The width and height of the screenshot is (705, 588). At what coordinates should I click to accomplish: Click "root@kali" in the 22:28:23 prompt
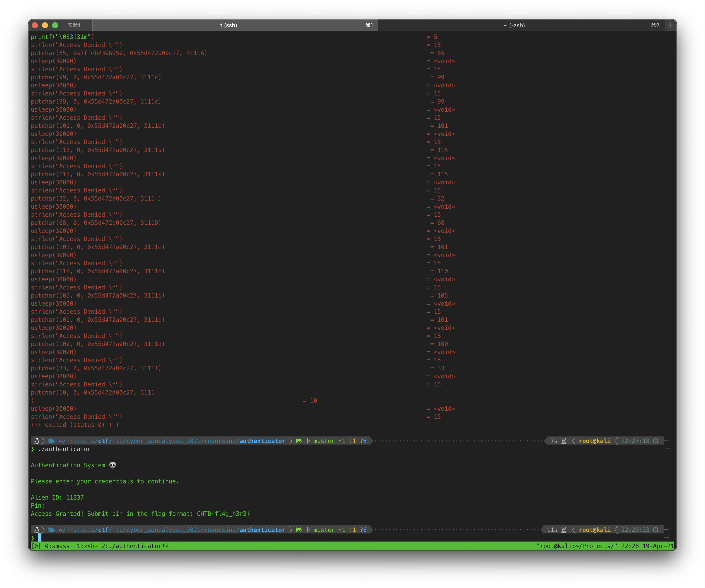pos(595,530)
